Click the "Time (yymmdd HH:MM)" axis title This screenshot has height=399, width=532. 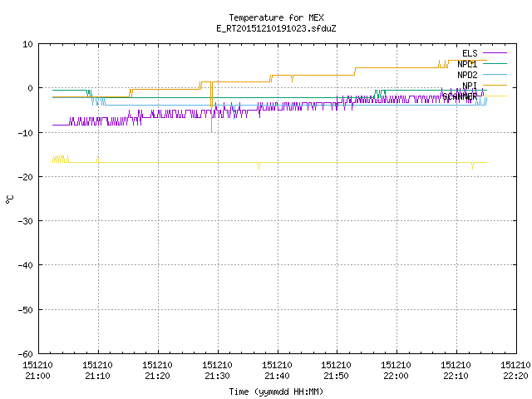click(x=276, y=392)
